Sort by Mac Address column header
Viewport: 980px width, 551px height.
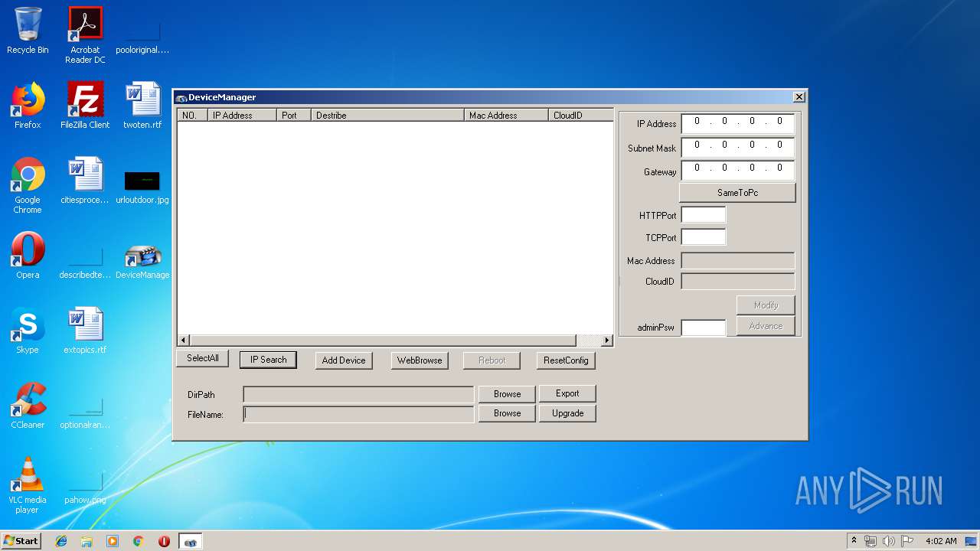point(506,116)
